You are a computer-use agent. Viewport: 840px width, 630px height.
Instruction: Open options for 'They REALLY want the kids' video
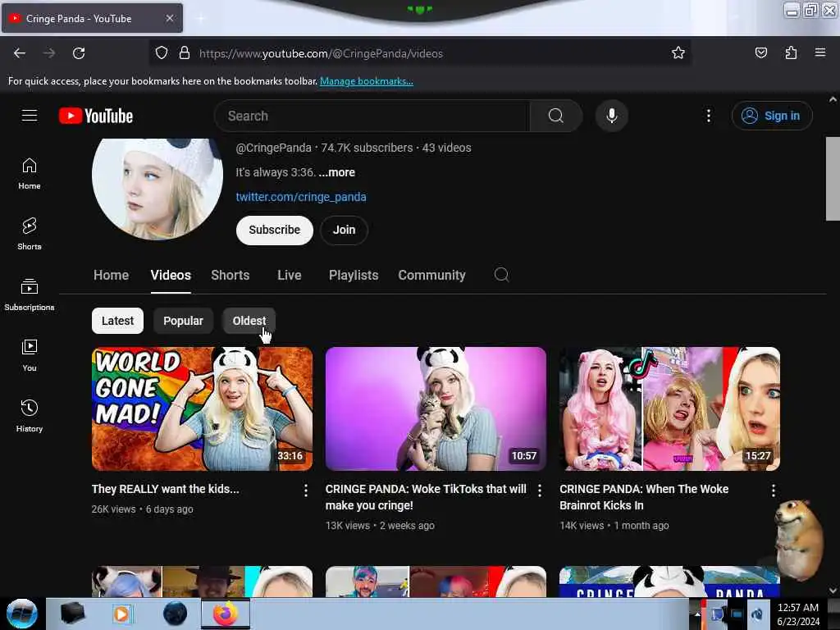click(x=306, y=491)
